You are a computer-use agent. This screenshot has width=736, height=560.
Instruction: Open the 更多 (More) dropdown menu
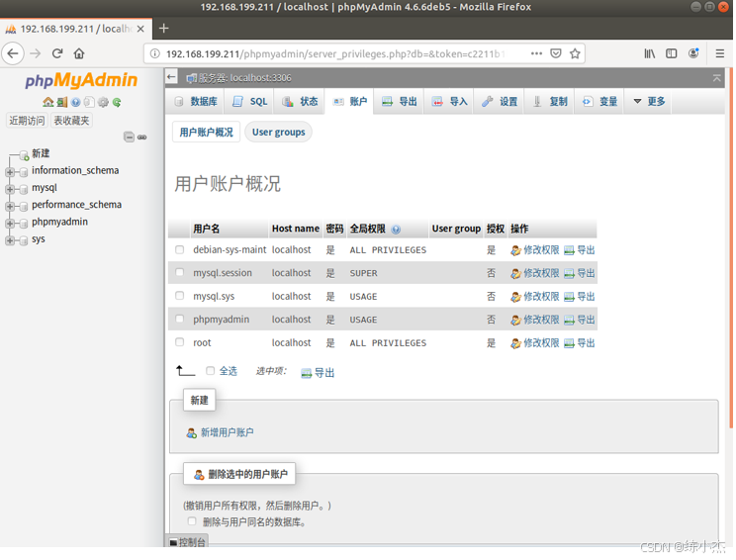coord(650,102)
